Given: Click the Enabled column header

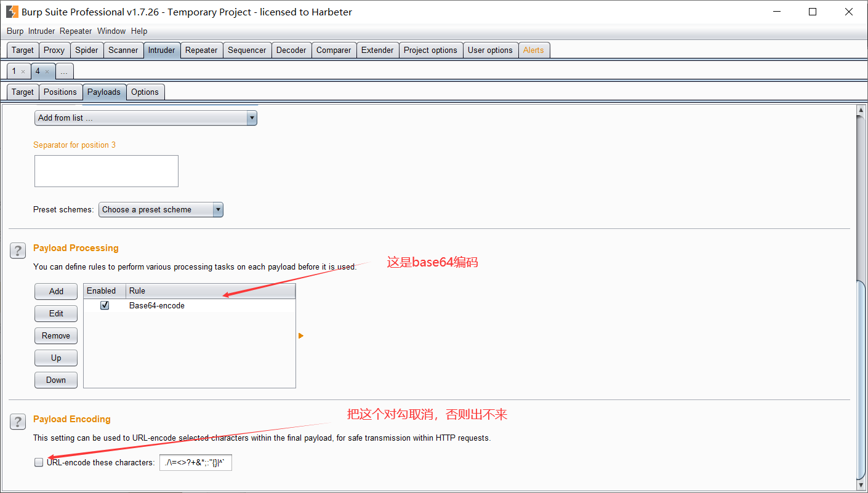Looking at the screenshot, I should pyautogui.click(x=105, y=291).
